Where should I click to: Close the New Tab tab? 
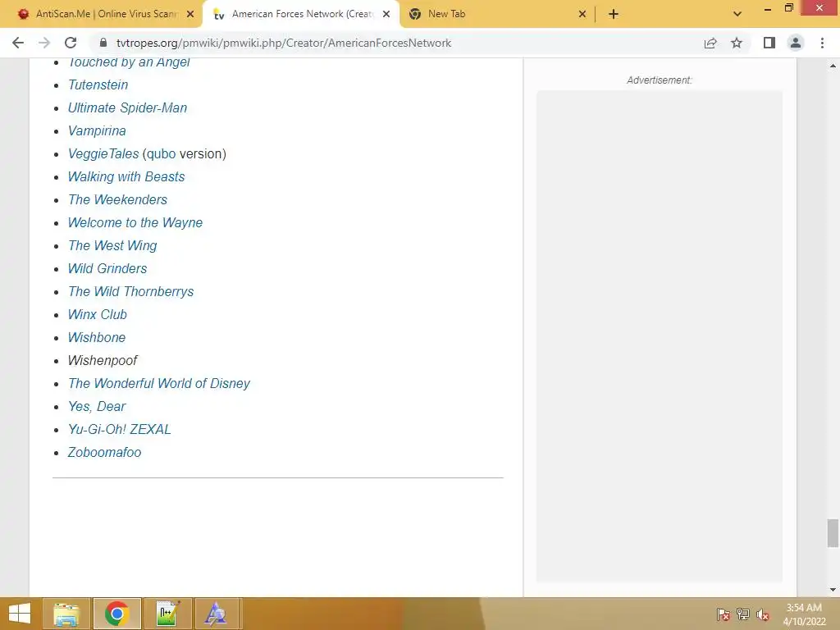pyautogui.click(x=582, y=14)
